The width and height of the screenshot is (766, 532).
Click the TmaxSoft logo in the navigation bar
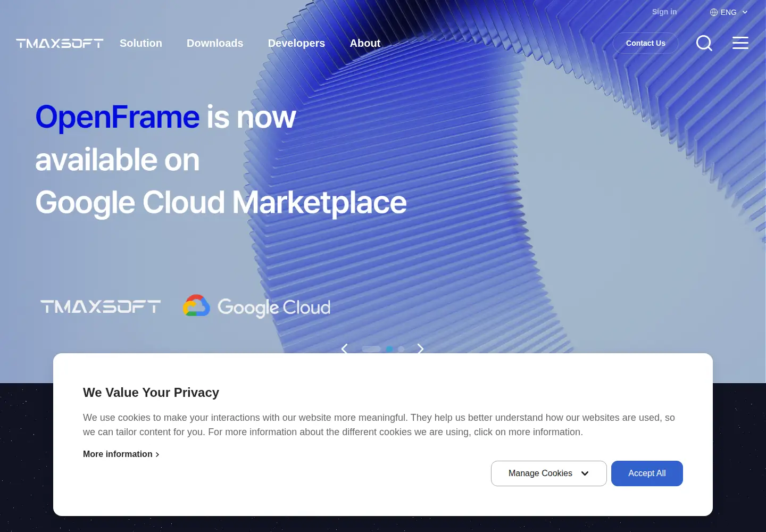(x=60, y=43)
